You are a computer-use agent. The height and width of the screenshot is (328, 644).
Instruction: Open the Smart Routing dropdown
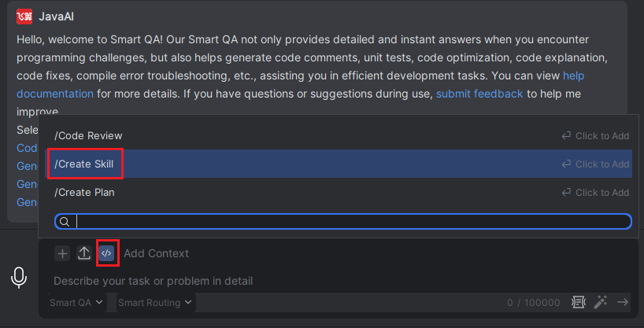[155, 303]
